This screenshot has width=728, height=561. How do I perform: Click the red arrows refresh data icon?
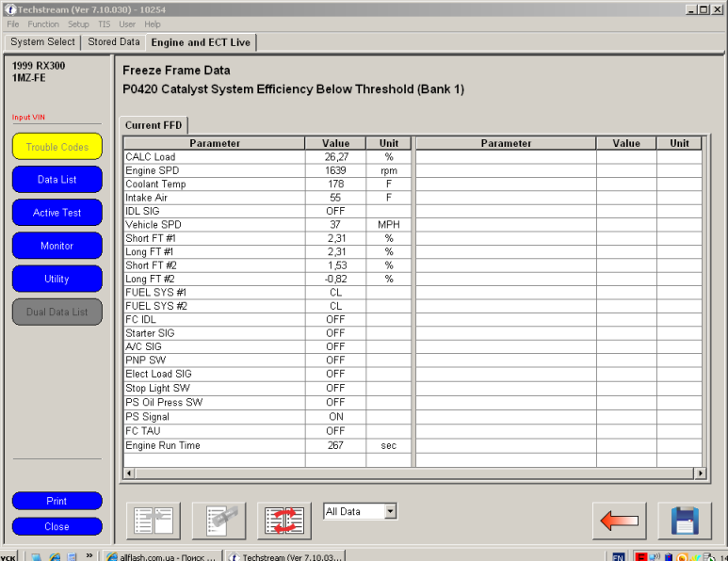pyautogui.click(x=283, y=521)
